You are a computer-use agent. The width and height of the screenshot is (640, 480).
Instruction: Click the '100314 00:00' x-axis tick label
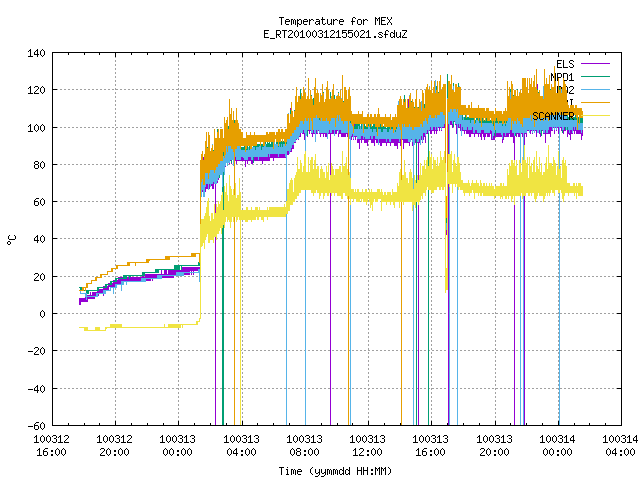coord(558,446)
